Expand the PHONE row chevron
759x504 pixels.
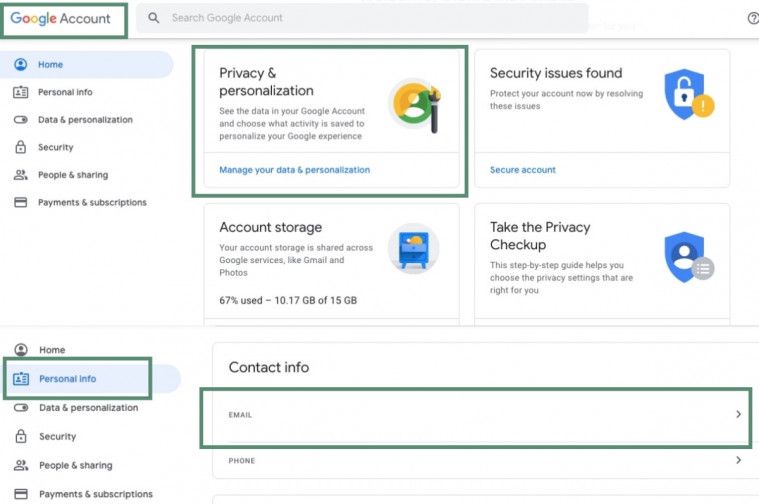click(738, 460)
